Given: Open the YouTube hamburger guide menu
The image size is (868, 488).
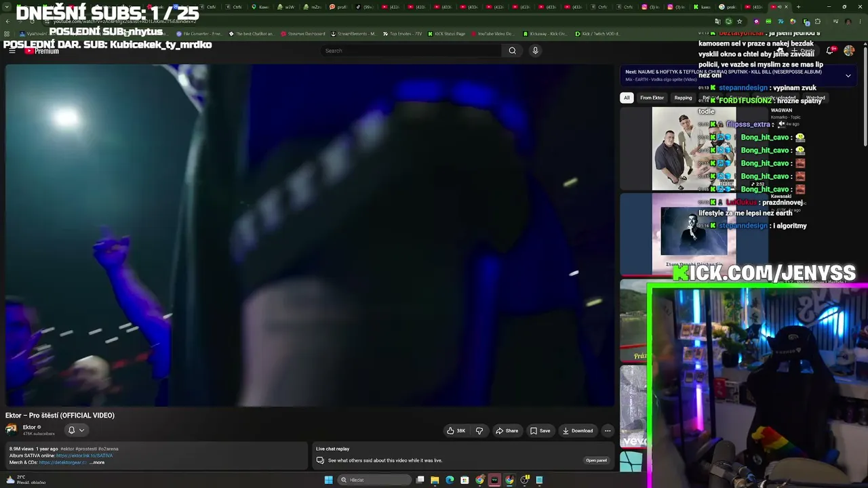Looking at the screenshot, I should click(x=12, y=51).
